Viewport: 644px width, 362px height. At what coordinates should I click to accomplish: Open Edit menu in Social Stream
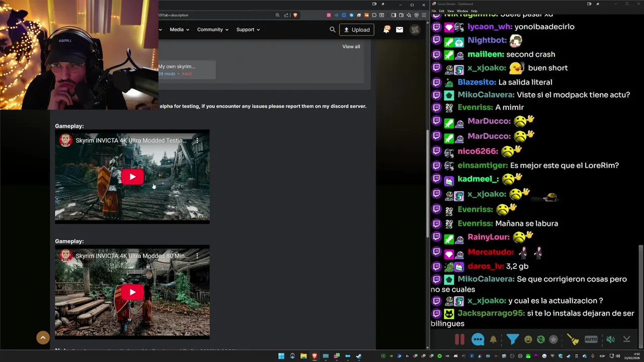[x=441, y=11]
